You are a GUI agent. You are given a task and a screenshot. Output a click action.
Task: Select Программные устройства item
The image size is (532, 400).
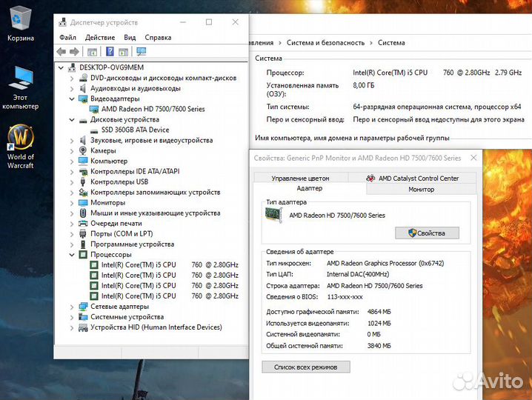coord(133,244)
